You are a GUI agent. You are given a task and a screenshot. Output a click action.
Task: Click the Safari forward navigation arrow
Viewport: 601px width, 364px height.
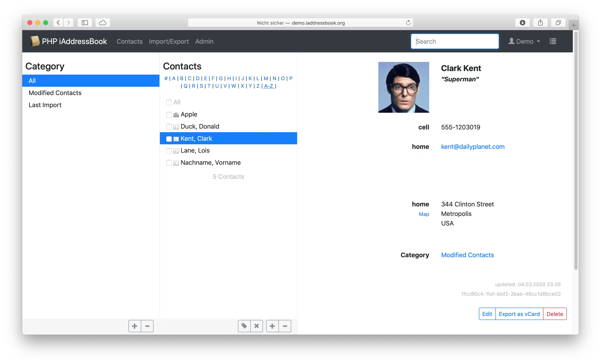pyautogui.click(x=69, y=23)
